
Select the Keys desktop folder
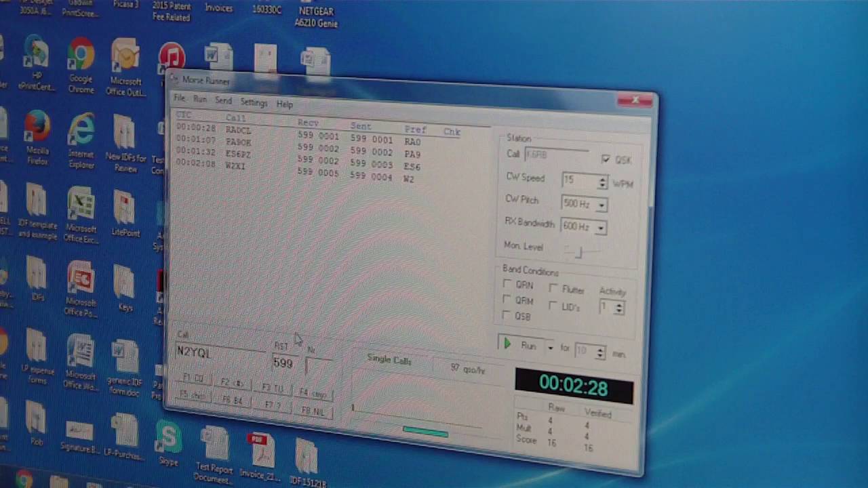[124, 287]
